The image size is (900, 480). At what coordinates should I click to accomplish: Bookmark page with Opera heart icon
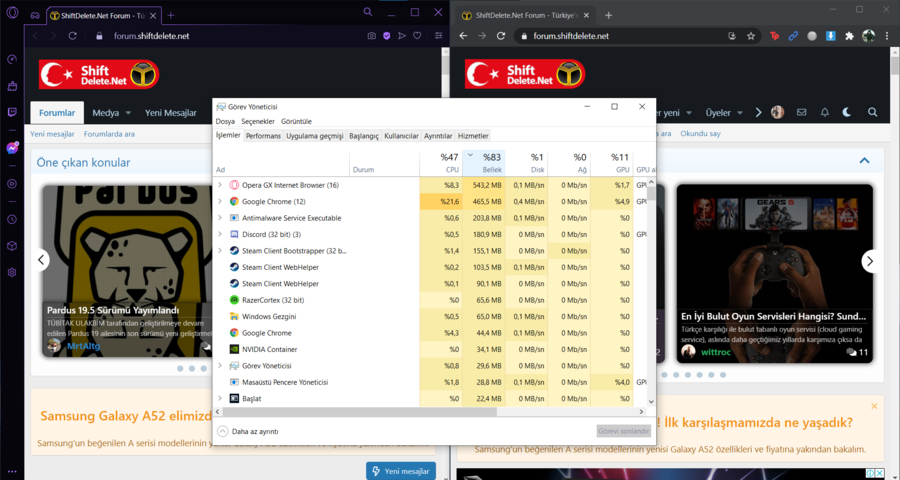click(417, 36)
